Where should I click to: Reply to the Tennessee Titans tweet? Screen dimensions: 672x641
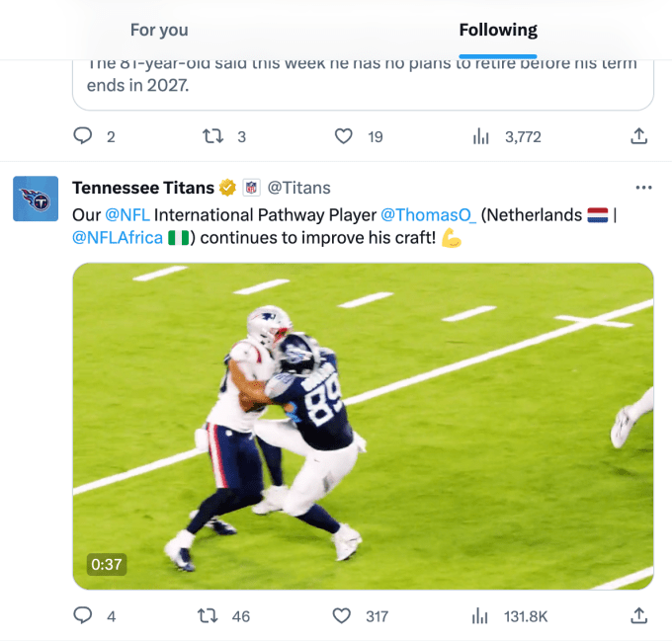(84, 616)
